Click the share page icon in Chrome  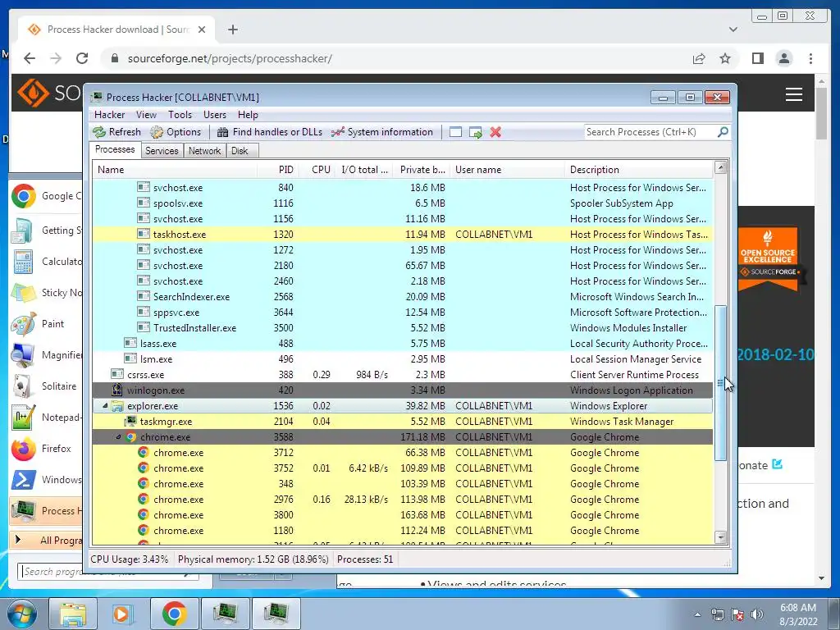point(699,58)
